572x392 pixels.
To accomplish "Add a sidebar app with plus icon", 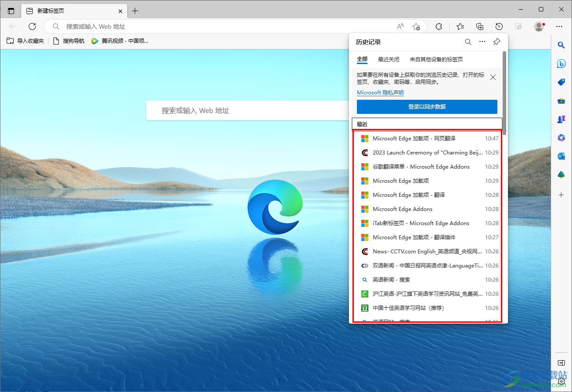I will coord(561,195).
